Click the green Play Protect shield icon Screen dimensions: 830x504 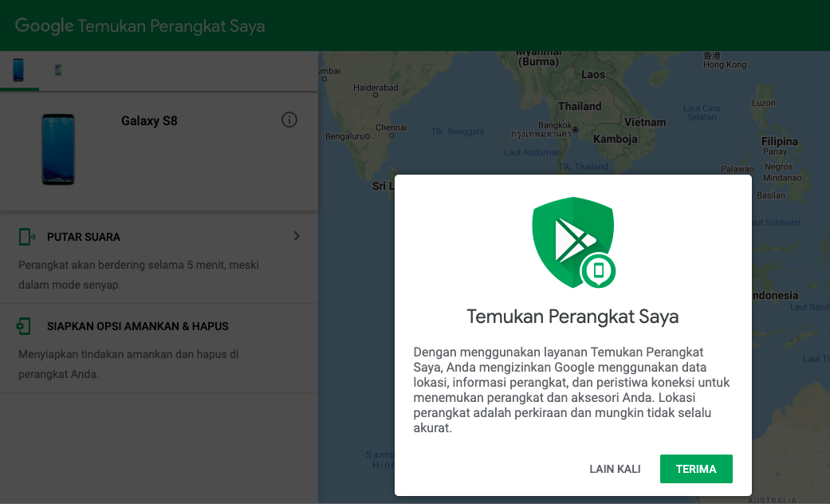click(x=573, y=242)
